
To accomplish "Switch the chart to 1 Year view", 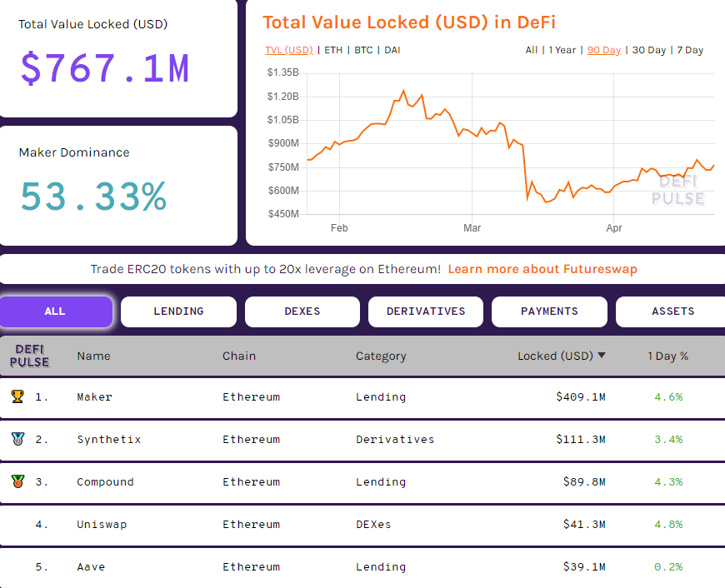I will [562, 50].
